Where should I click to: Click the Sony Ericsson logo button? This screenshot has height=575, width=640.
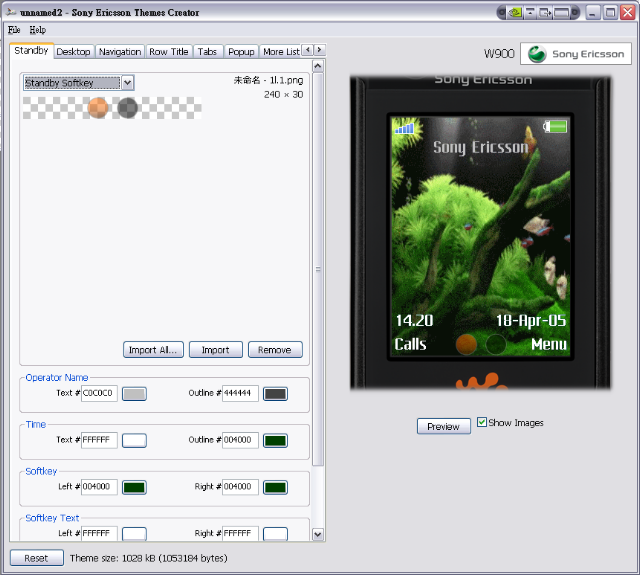click(576, 53)
